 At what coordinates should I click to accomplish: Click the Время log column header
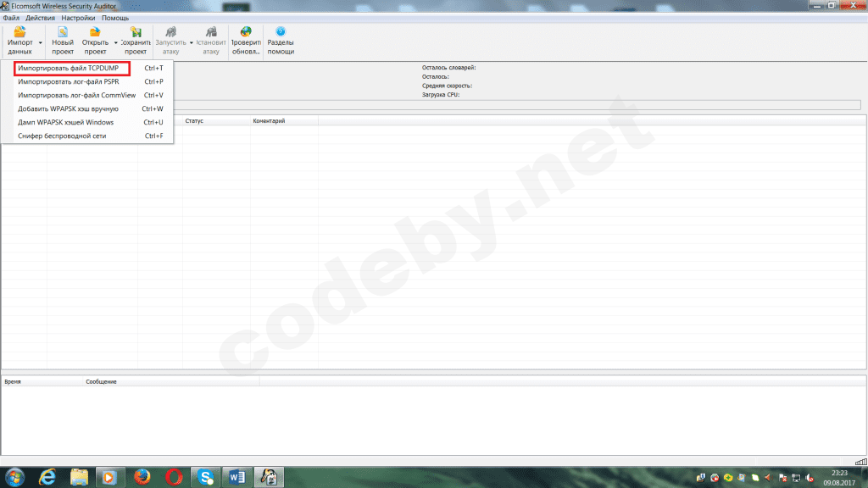click(x=42, y=382)
